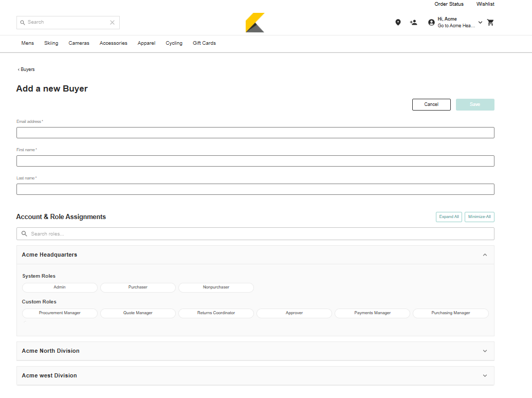
Task: Toggle the Admin system role
Action: click(60, 287)
